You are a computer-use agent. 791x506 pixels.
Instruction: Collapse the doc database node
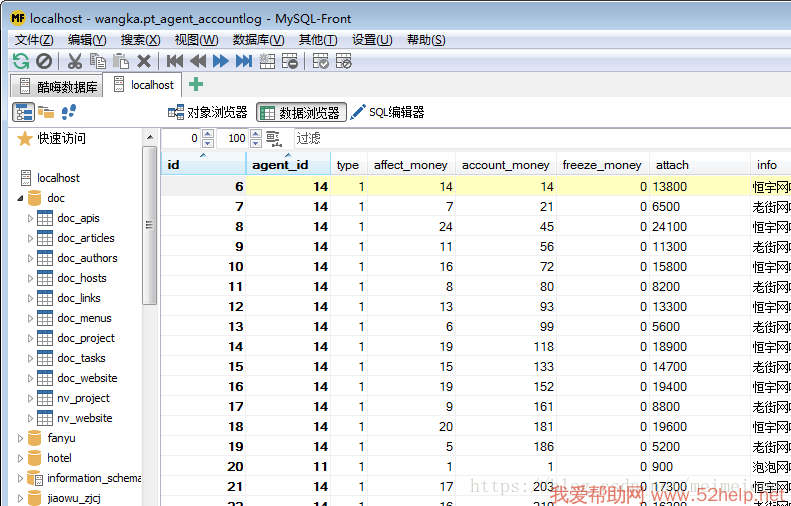(x=21, y=198)
